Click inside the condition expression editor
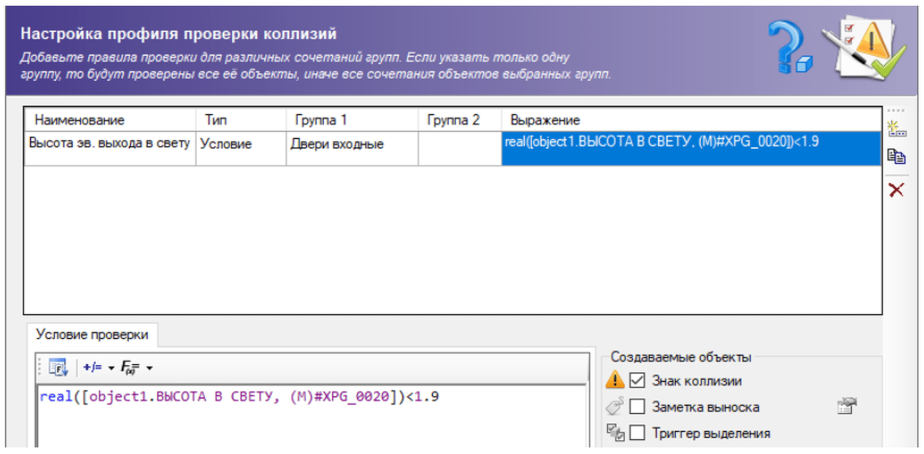924x454 pixels. pos(300,420)
